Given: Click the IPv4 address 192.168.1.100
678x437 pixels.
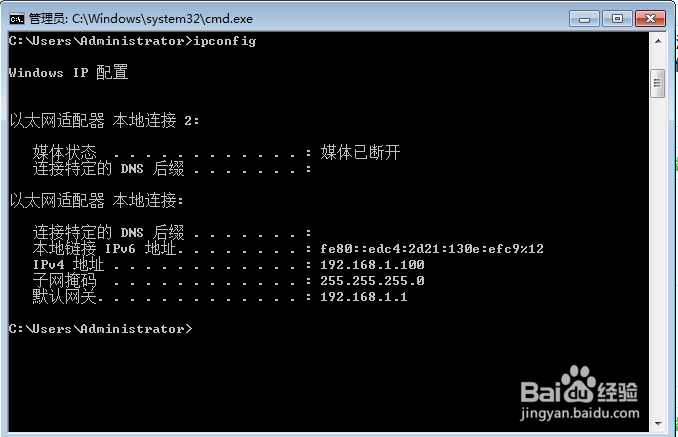Looking at the screenshot, I should click(372, 265).
